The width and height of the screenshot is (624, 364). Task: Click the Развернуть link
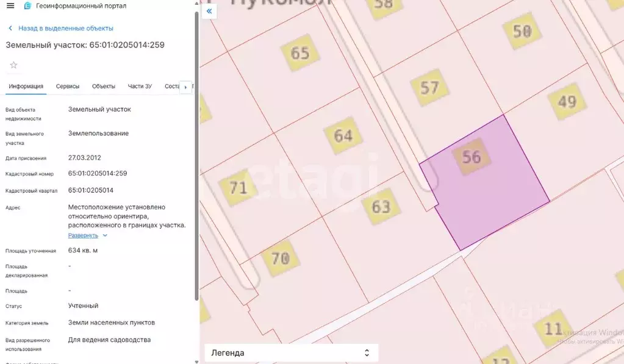coord(83,235)
